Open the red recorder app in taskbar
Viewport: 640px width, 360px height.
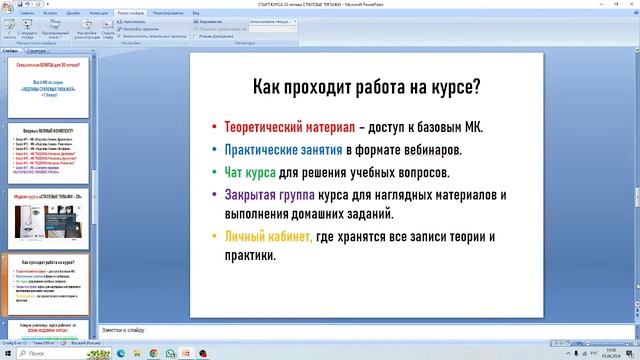click(203, 353)
